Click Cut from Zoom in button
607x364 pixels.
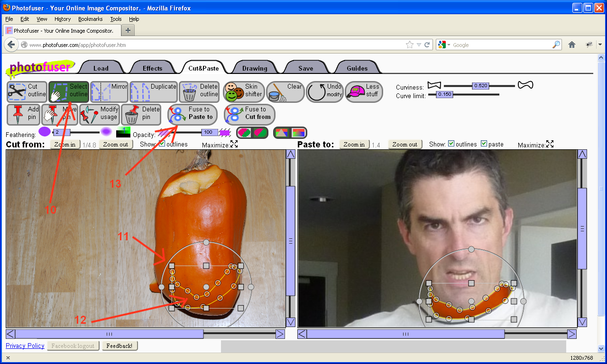(65, 145)
